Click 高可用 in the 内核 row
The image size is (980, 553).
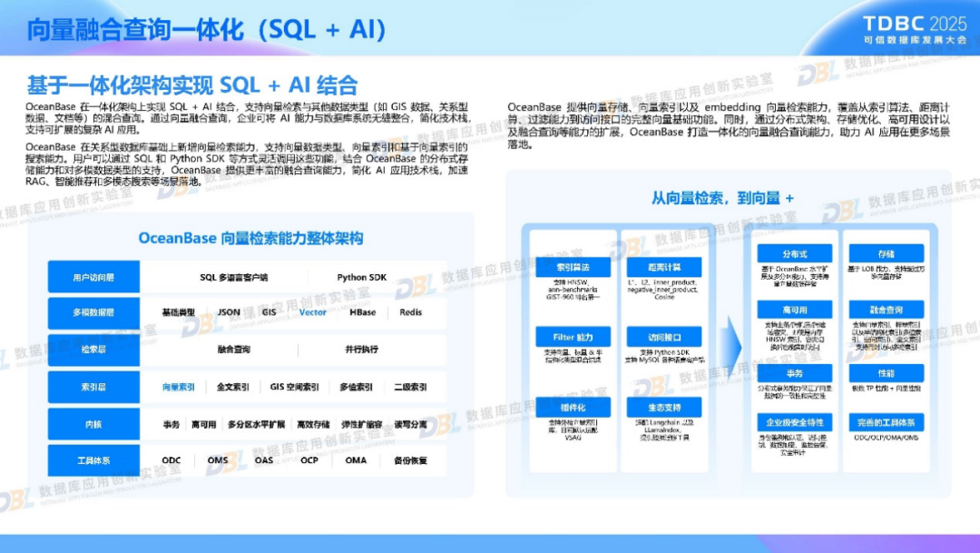(x=204, y=424)
